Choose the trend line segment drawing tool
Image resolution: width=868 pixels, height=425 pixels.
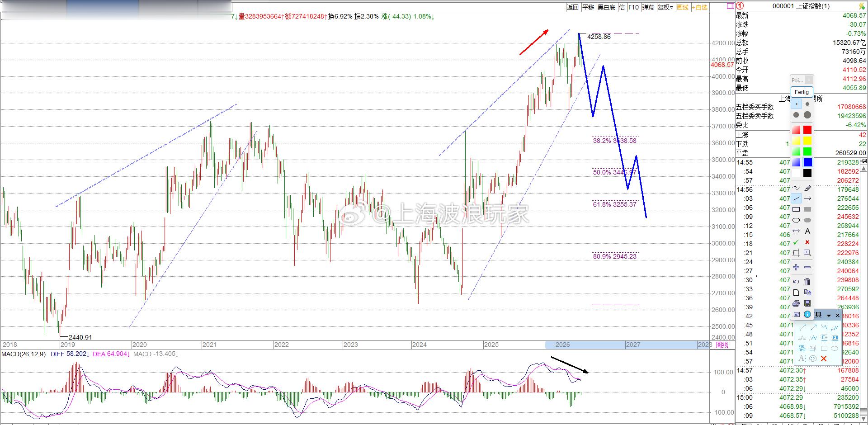(802, 327)
